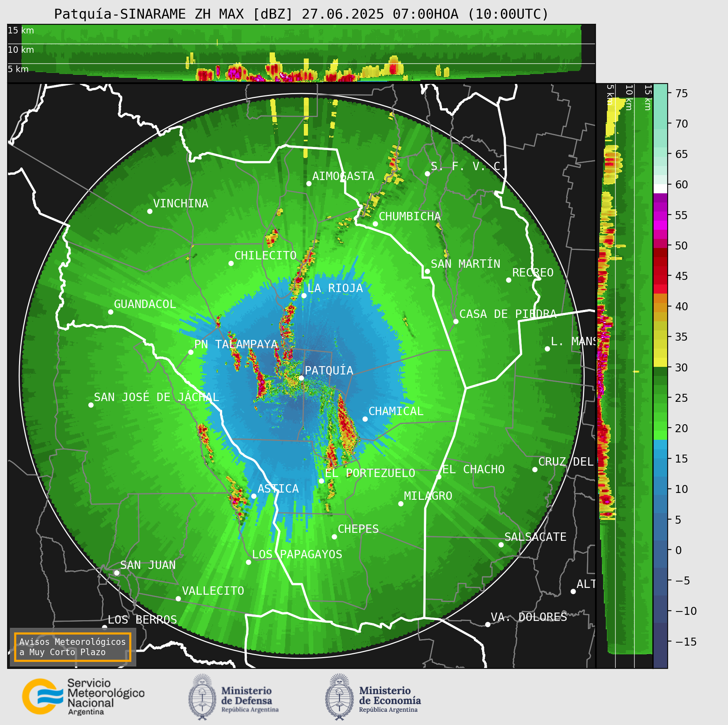The width and height of the screenshot is (728, 725).
Task: Click the LA RIOJA city label
Action: point(335,288)
